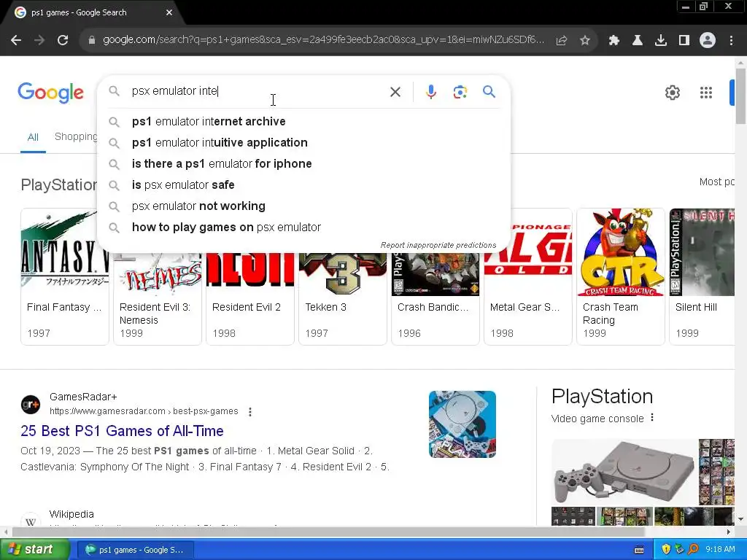Viewport: 747px width, 560px height.
Task: Open the Crash Bandicoot 1996 card
Action: pos(436,299)
